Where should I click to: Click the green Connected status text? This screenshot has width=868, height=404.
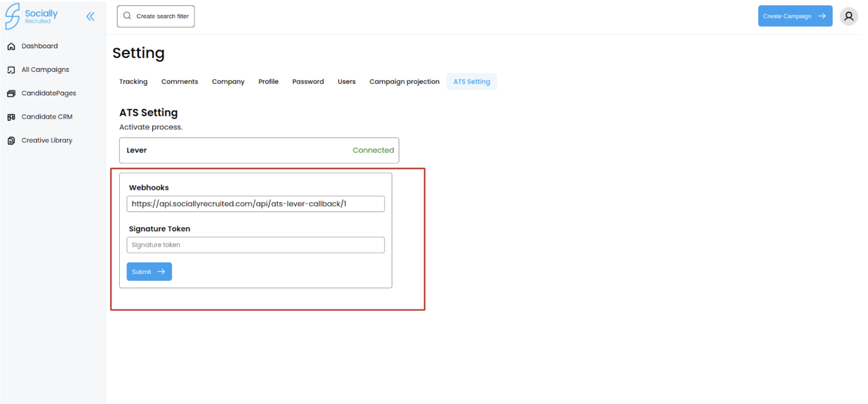tap(373, 150)
